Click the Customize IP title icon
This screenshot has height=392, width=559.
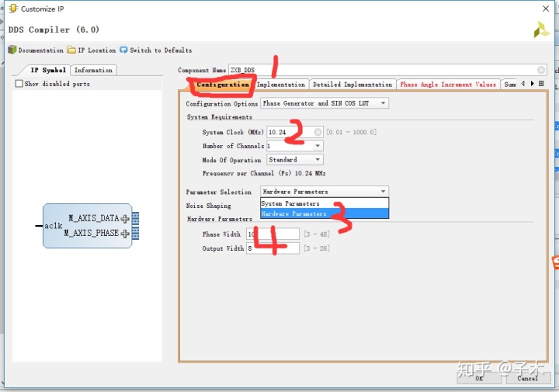pyautogui.click(x=13, y=9)
